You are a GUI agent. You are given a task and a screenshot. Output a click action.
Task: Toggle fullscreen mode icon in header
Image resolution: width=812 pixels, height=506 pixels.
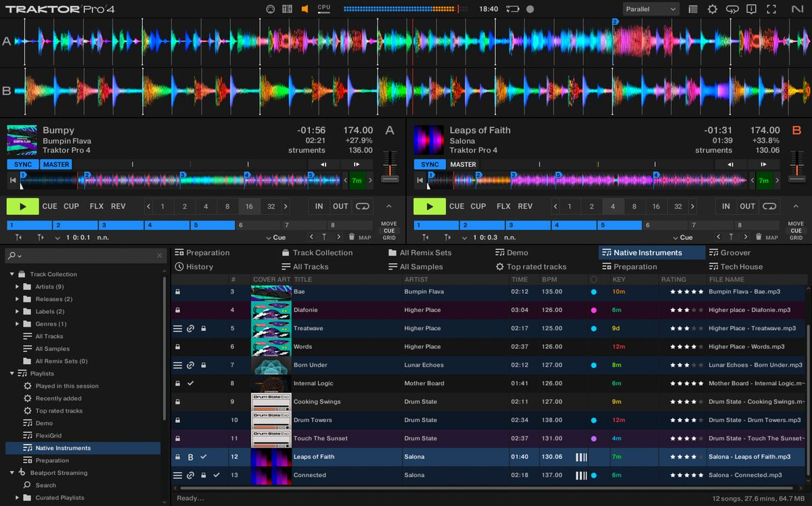point(771,9)
